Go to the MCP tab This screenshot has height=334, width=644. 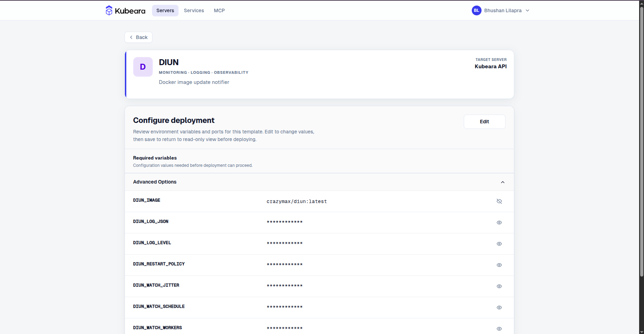pos(219,10)
